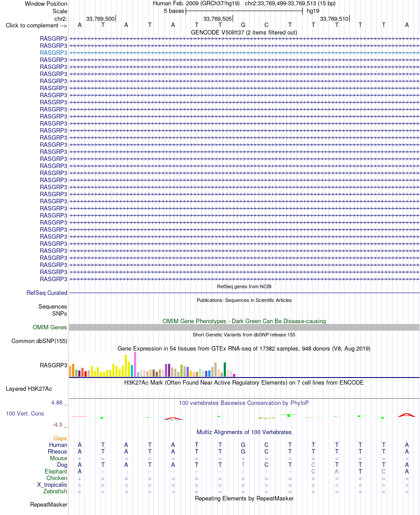This screenshot has width=420, height=515.
Task: Click the Dog alignment row label
Action: pos(62,465)
